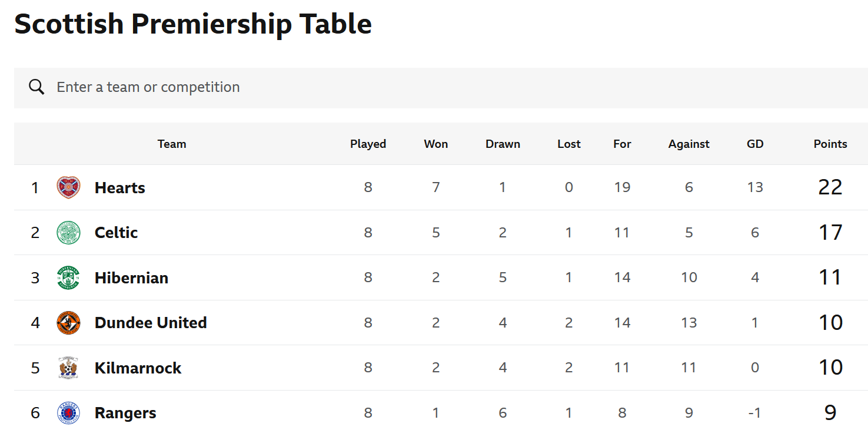This screenshot has width=868, height=433.
Task: Click Hearts' 22 points value
Action: click(x=830, y=188)
